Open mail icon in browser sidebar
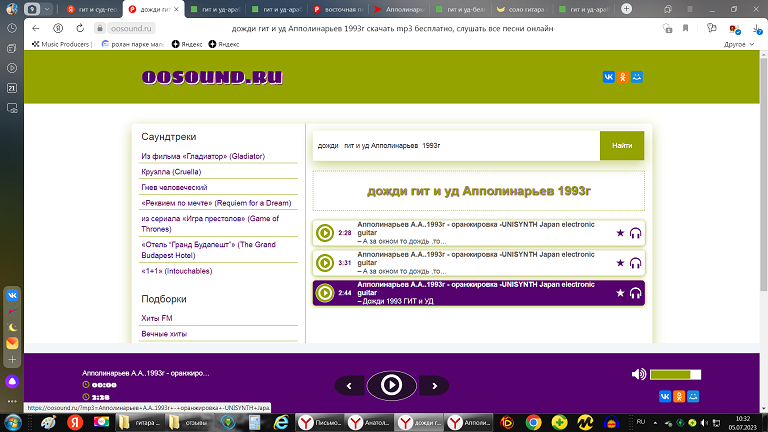 (12, 343)
